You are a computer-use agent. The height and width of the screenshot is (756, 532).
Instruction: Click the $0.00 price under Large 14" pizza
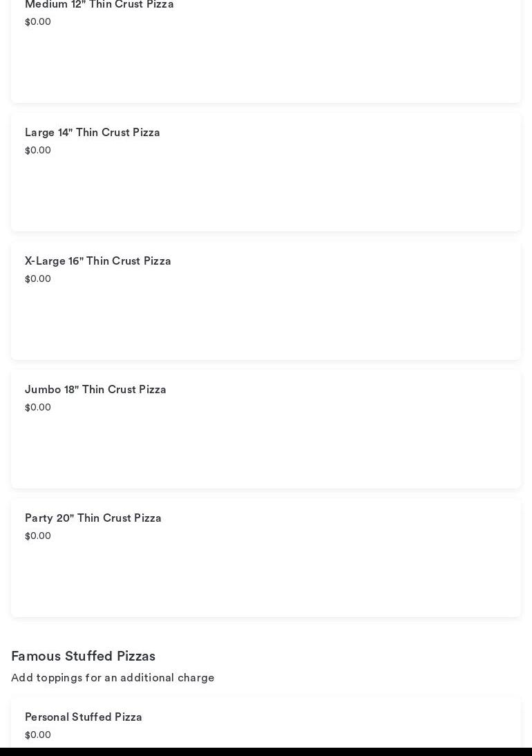pos(38,151)
